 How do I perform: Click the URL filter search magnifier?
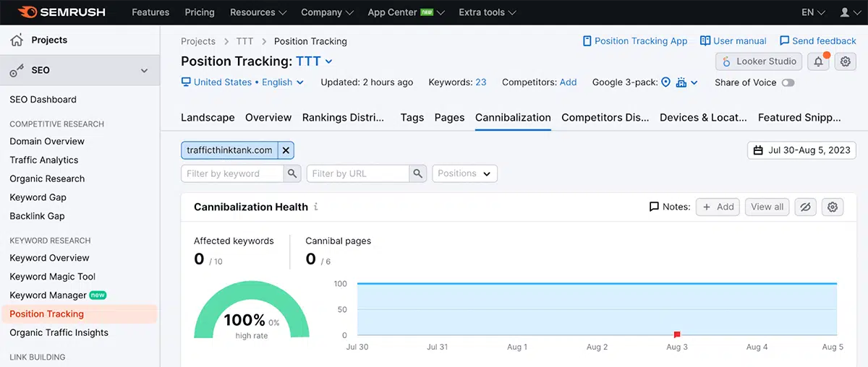coord(418,173)
